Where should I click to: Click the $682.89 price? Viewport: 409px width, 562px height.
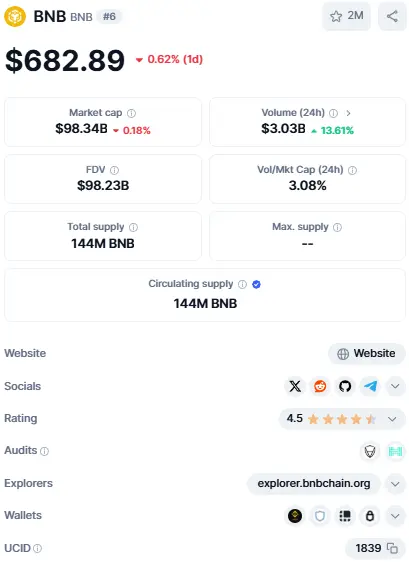(x=65, y=60)
